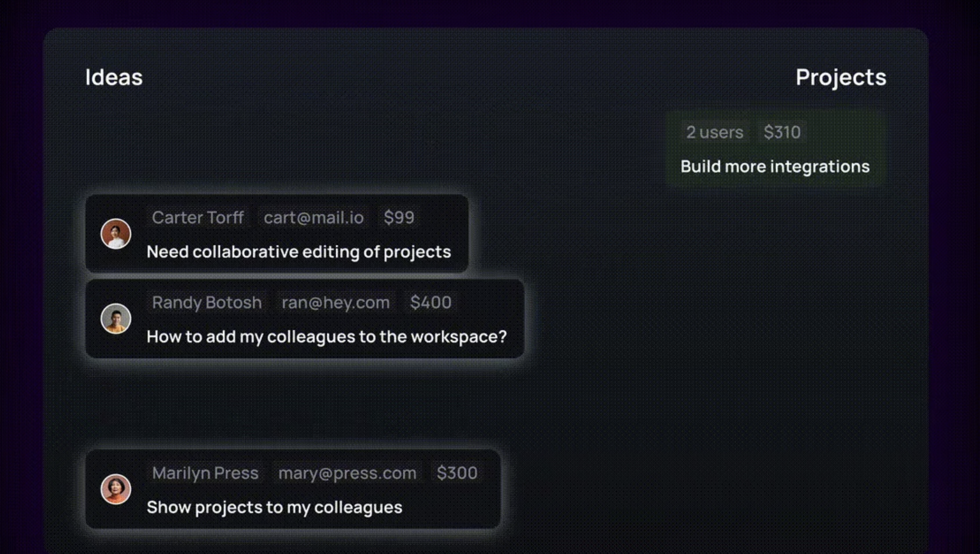Screen dimensions: 980x554
Task: Click Randy Botosh's avatar photo
Action: pyautogui.click(x=115, y=319)
